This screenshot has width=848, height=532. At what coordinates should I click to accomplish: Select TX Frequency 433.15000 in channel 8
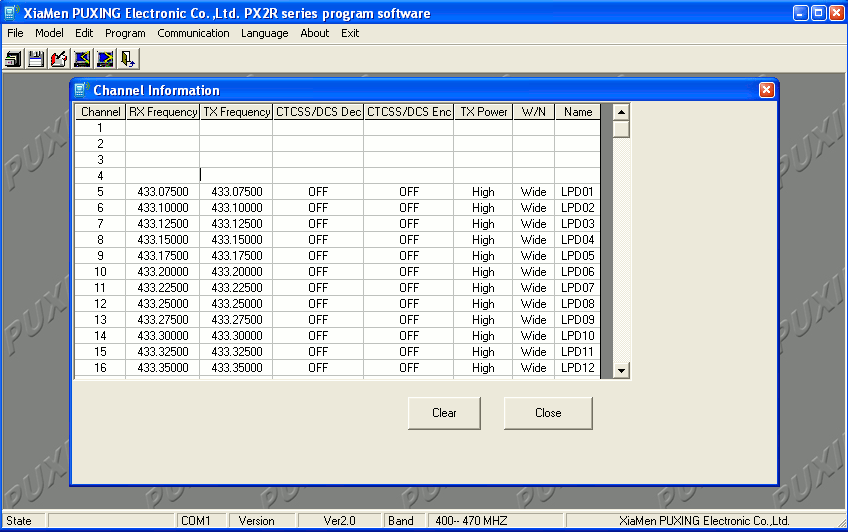click(x=236, y=240)
